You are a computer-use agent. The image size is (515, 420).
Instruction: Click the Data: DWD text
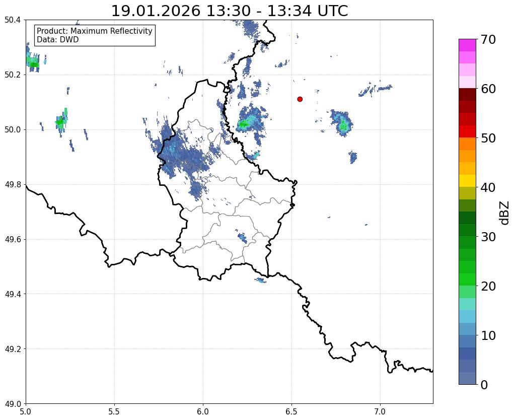coord(58,40)
